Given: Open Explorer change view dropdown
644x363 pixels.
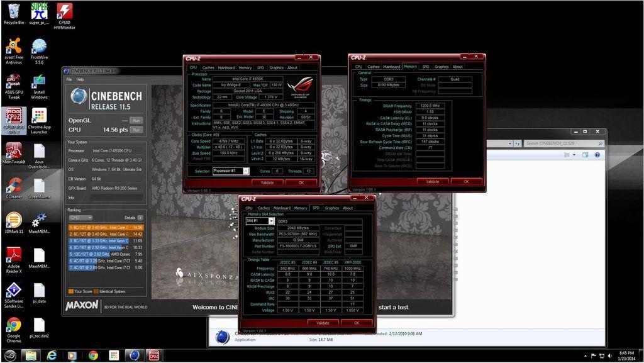Looking at the screenshot, I should [574, 155].
